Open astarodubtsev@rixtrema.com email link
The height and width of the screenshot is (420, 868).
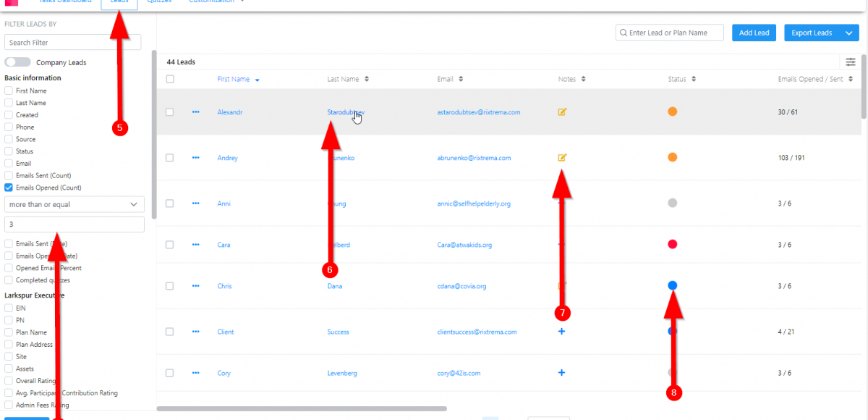coord(478,112)
